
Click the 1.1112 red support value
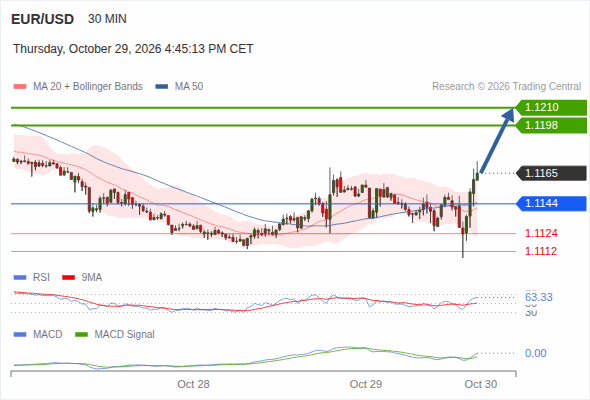541,251
